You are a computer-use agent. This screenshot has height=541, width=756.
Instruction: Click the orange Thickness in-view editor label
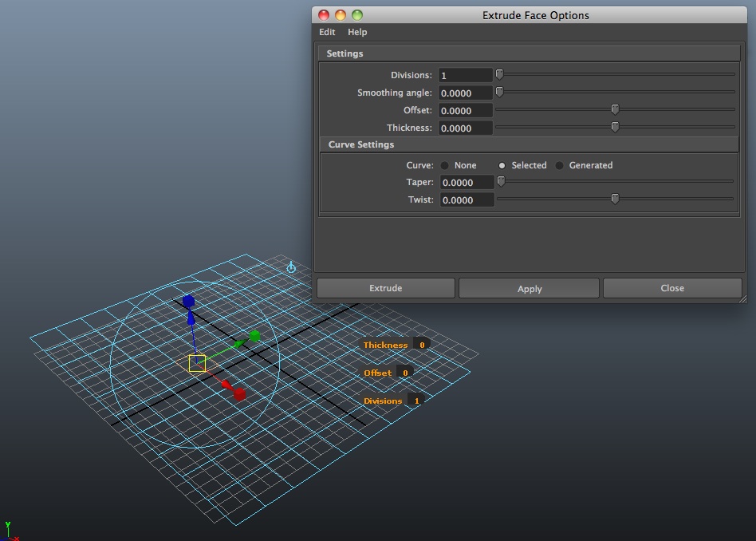point(385,345)
